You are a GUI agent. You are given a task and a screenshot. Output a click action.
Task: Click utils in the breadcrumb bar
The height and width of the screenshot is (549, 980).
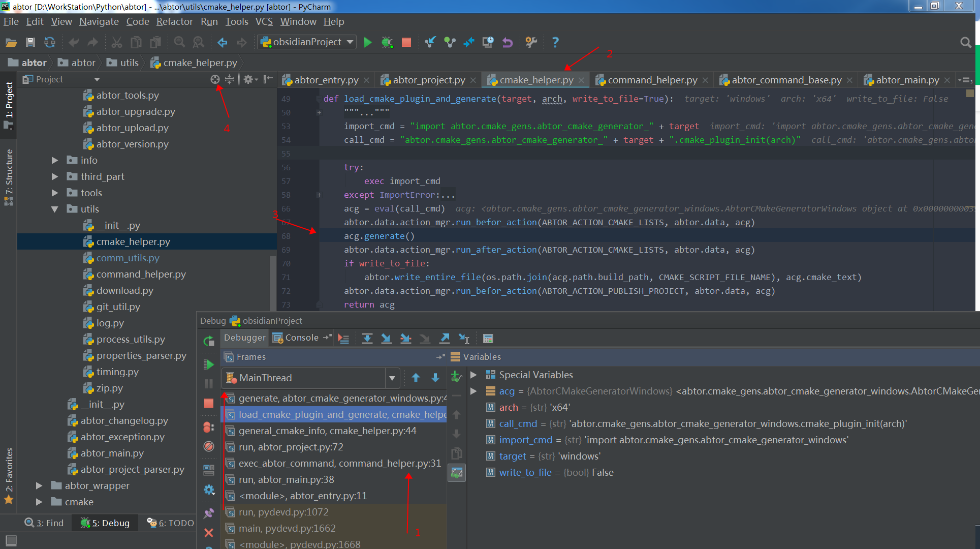[x=129, y=63]
